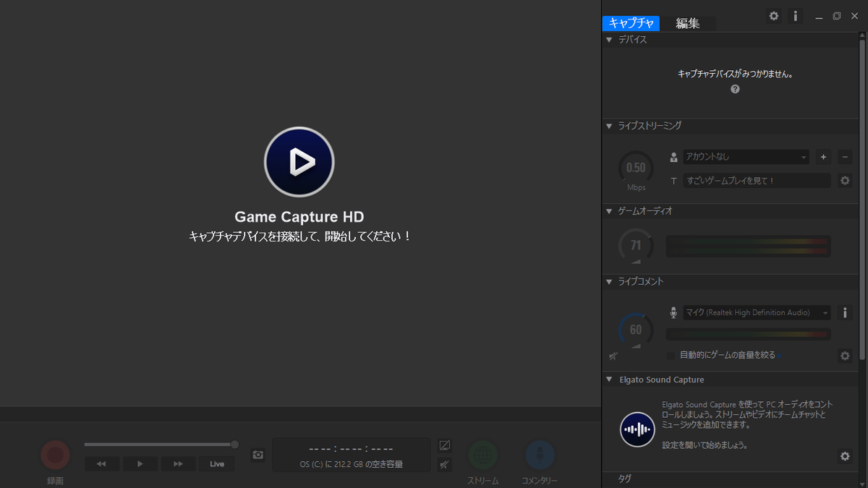Collapse the ライブストリーミング section
Image resolution: width=868 pixels, height=488 pixels.
(609, 126)
